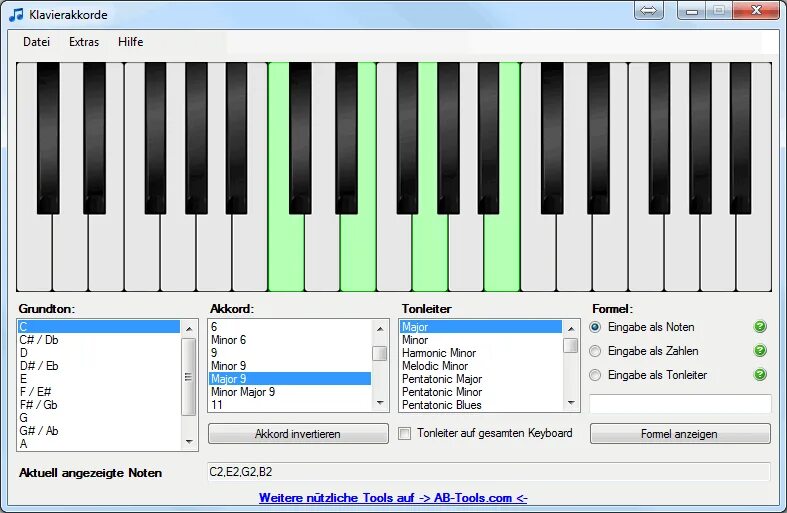This screenshot has width=787, height=513.
Task: Click the leftmost white piano key
Action: [x=34, y=251]
